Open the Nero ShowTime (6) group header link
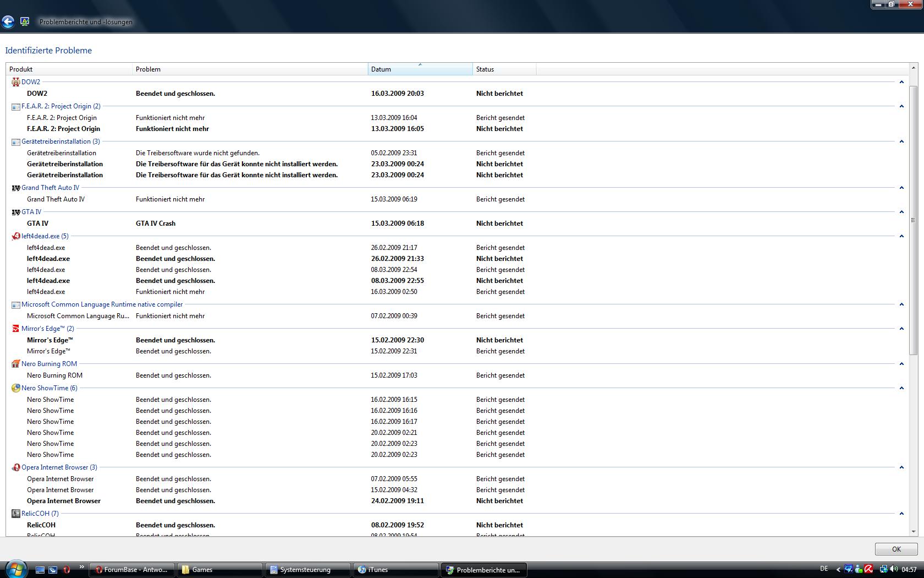The width and height of the screenshot is (924, 578). pos(50,388)
